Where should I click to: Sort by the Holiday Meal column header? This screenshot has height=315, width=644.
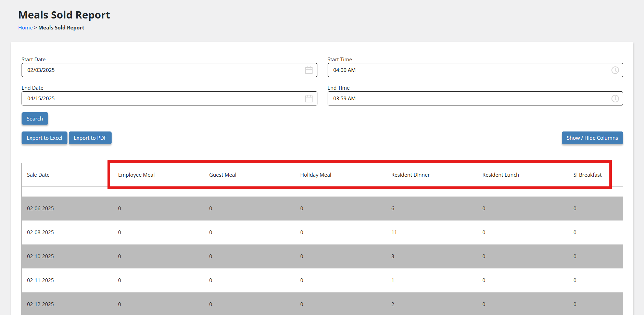(316, 175)
